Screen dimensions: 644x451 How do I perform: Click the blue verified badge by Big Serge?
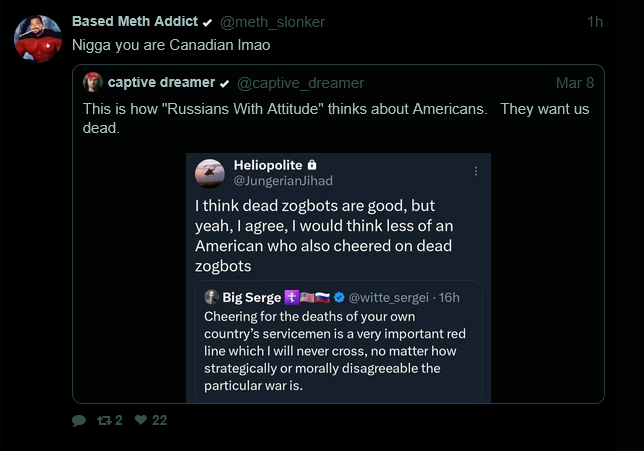(339, 297)
